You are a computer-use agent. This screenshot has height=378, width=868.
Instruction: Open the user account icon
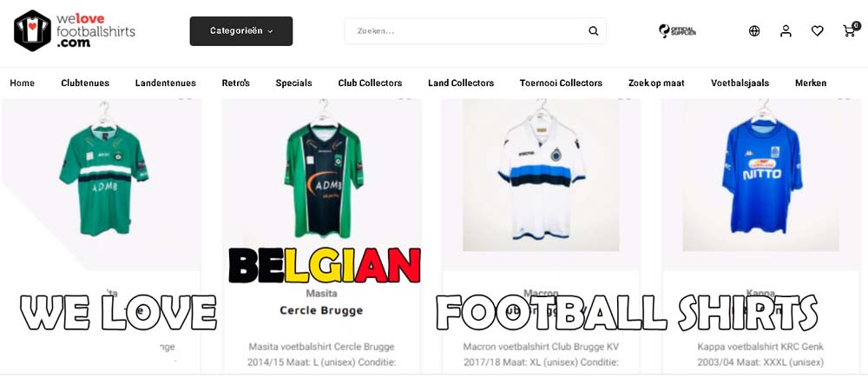point(786,31)
